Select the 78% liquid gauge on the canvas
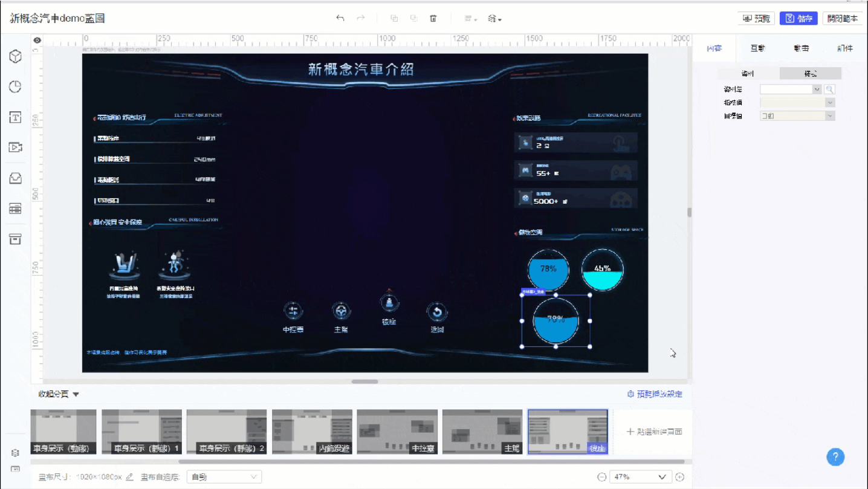Image resolution: width=868 pixels, height=489 pixels. coord(548,270)
